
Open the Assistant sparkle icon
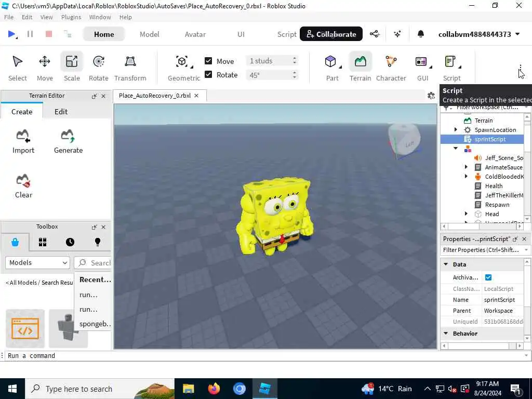[x=397, y=34]
